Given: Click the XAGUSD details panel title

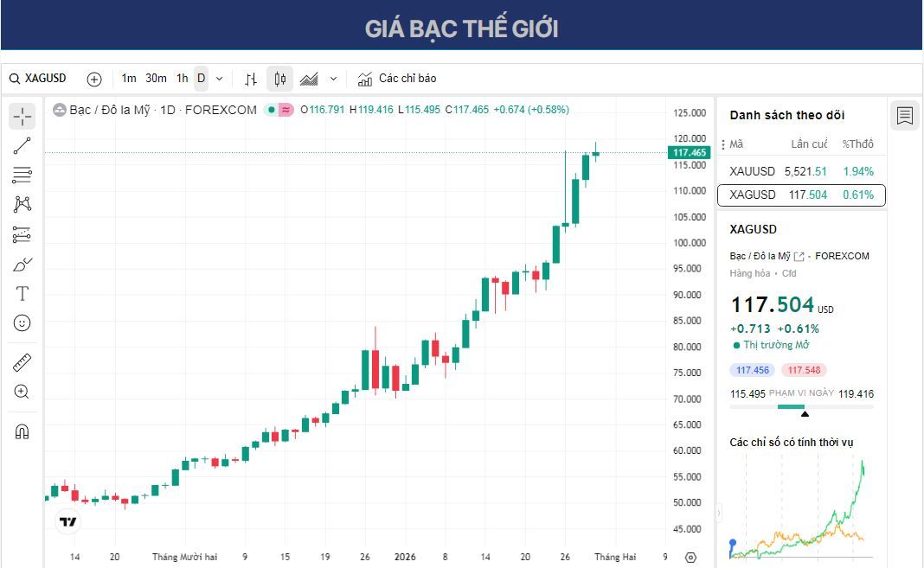Looking at the screenshot, I should point(753,229).
